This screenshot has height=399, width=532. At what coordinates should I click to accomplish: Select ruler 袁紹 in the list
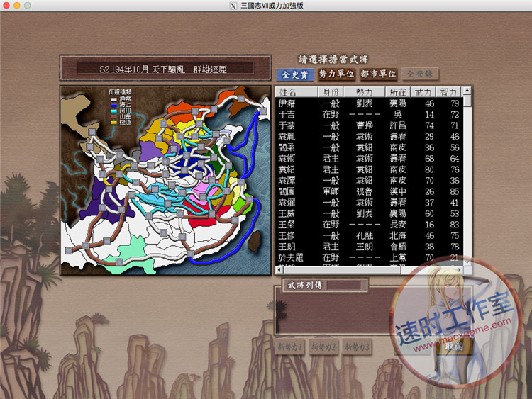pos(369,169)
